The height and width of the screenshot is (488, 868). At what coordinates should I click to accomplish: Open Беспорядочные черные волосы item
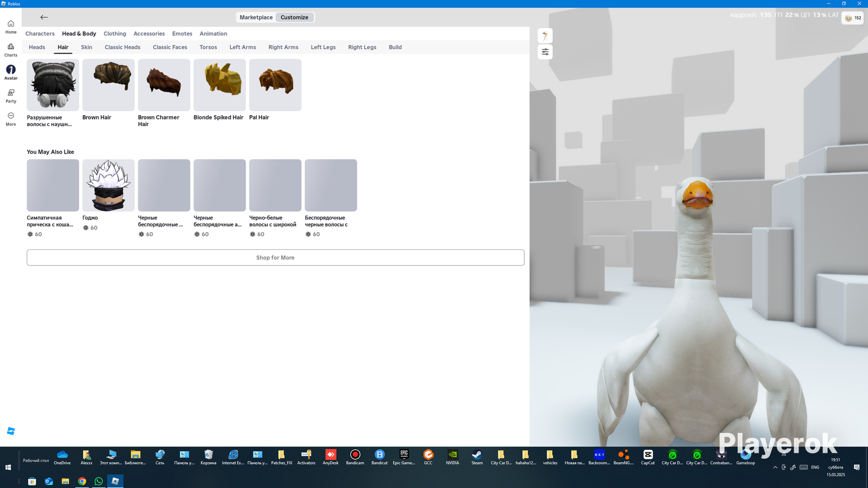[x=331, y=185]
